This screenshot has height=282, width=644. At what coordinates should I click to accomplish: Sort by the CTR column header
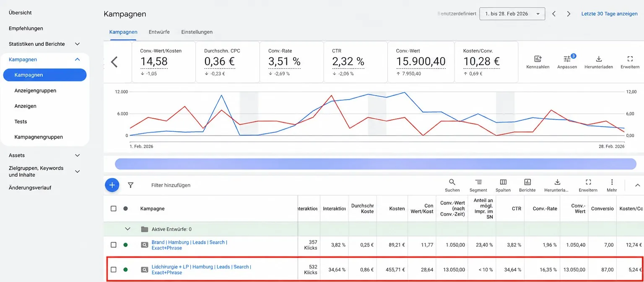517,209
